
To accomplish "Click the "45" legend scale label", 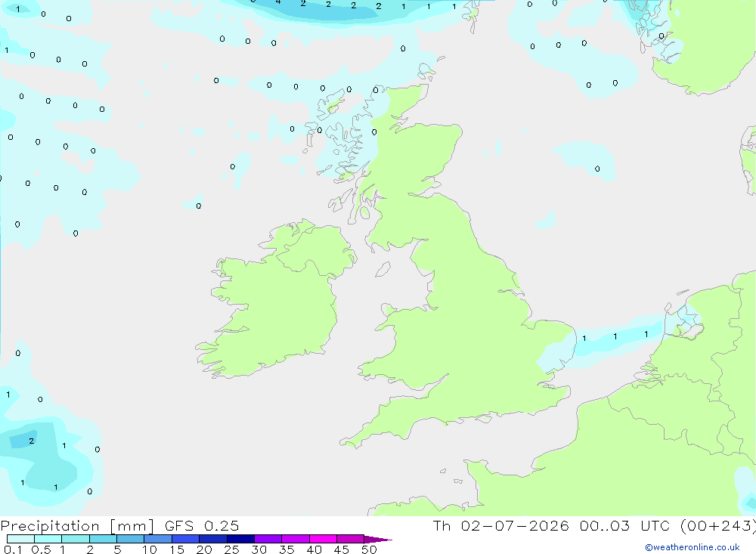I will pos(342,549).
